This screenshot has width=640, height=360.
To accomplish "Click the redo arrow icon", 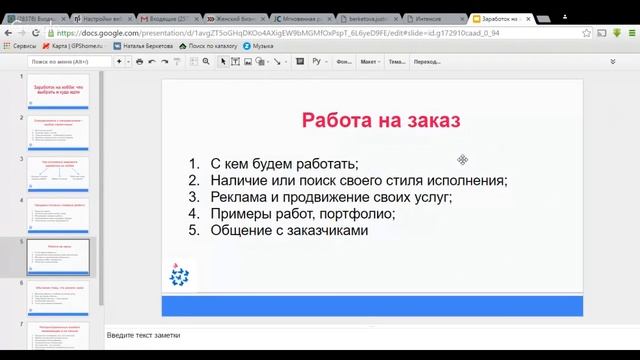I will [x=164, y=62].
